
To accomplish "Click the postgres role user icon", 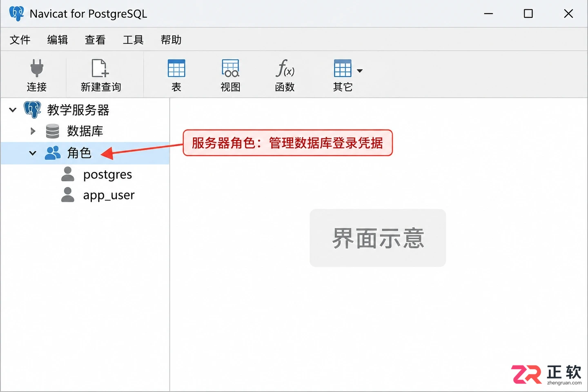I will click(x=68, y=174).
